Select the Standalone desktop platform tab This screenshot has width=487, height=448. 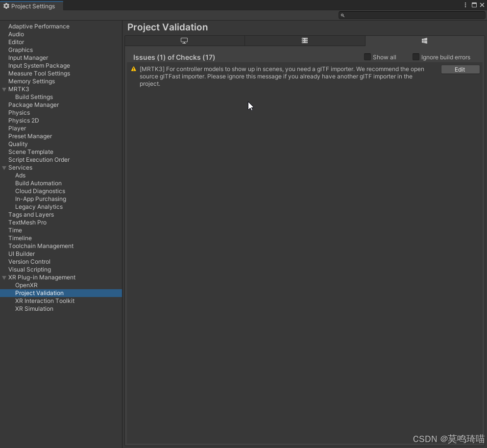[x=185, y=41]
